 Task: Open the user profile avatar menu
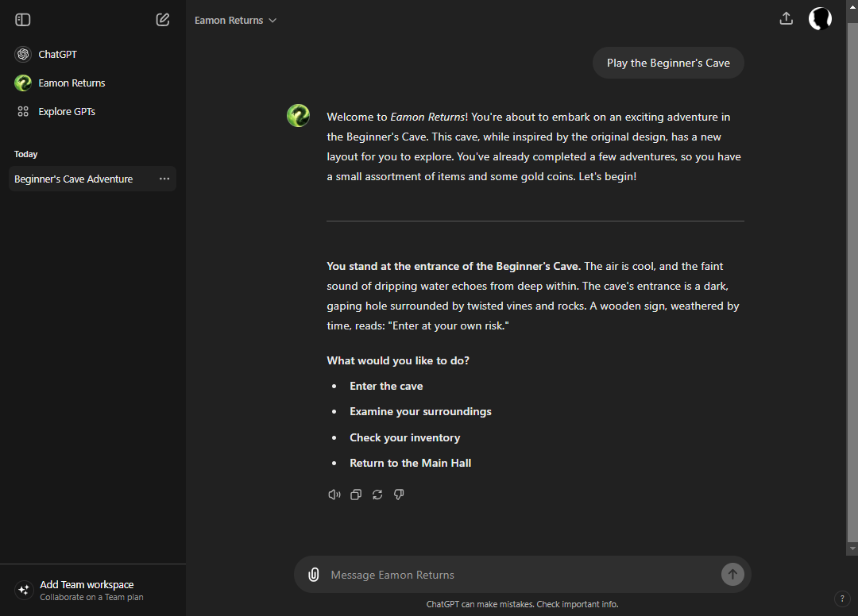pyautogui.click(x=820, y=18)
